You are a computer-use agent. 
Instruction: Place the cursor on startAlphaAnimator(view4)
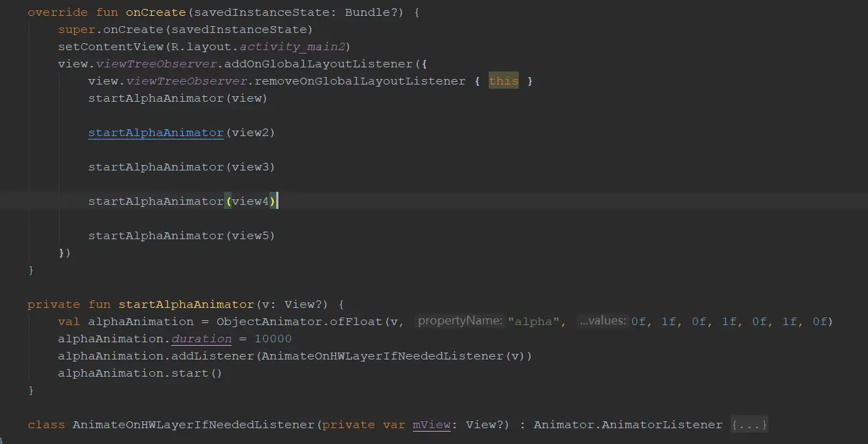tap(181, 201)
